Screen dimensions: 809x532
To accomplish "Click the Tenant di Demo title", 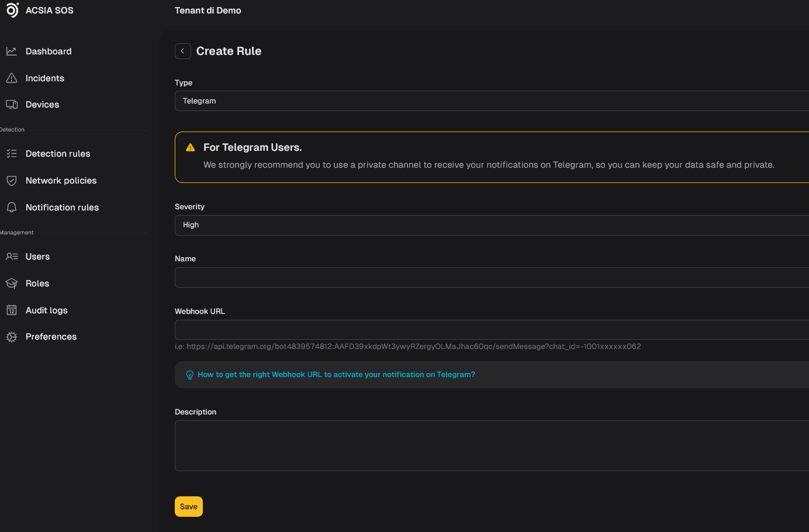I will coord(208,11).
